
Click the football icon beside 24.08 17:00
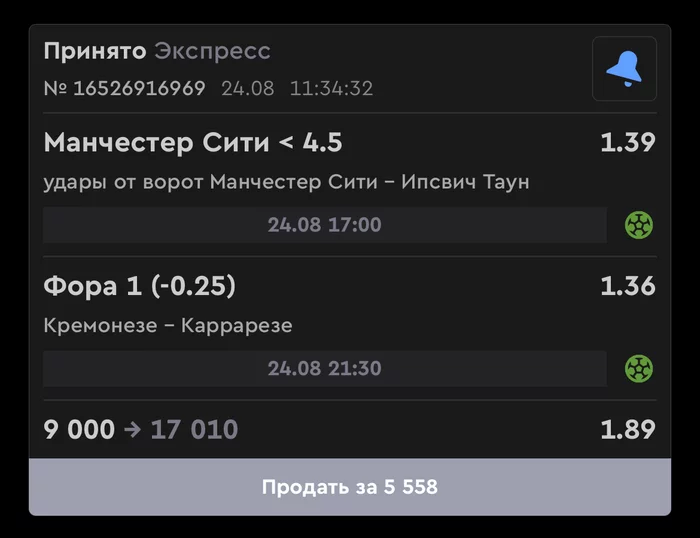click(x=639, y=225)
